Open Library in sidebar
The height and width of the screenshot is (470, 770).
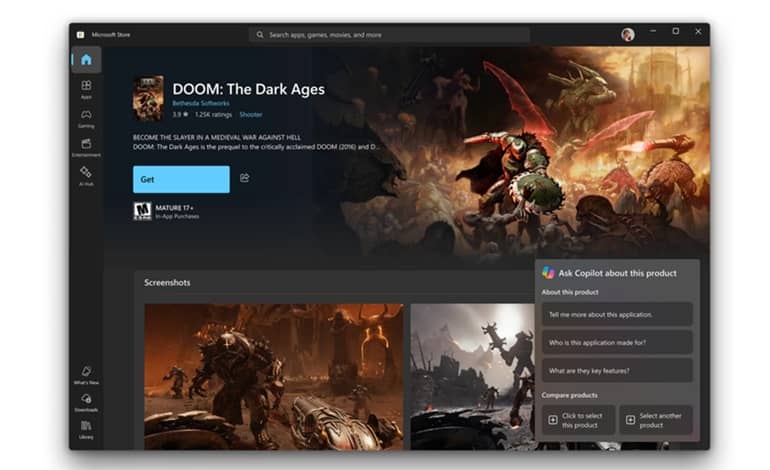[x=86, y=429]
